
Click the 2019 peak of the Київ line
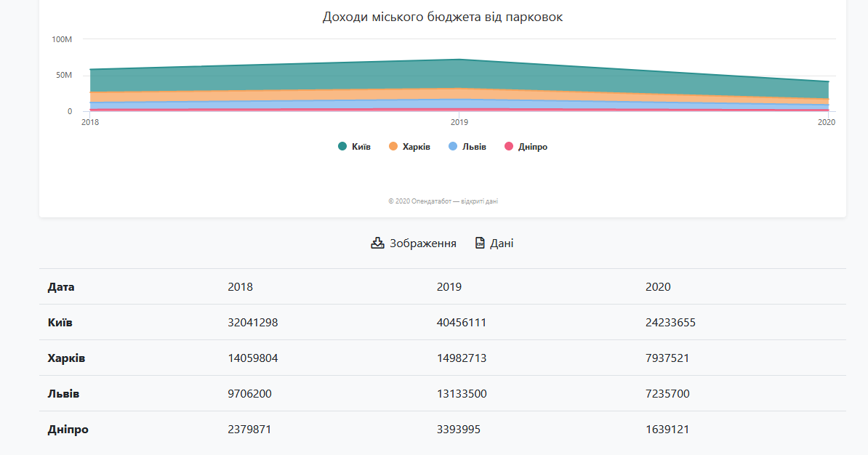point(459,60)
